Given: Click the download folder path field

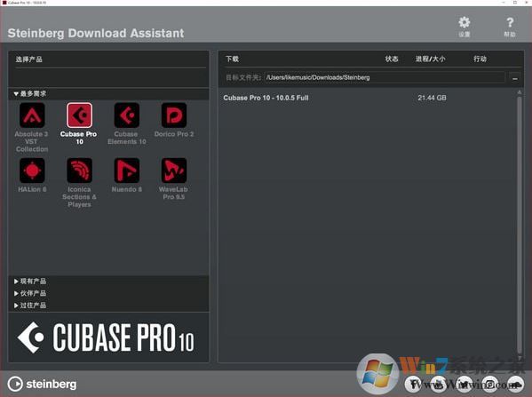Looking at the screenshot, I should coord(385,77).
